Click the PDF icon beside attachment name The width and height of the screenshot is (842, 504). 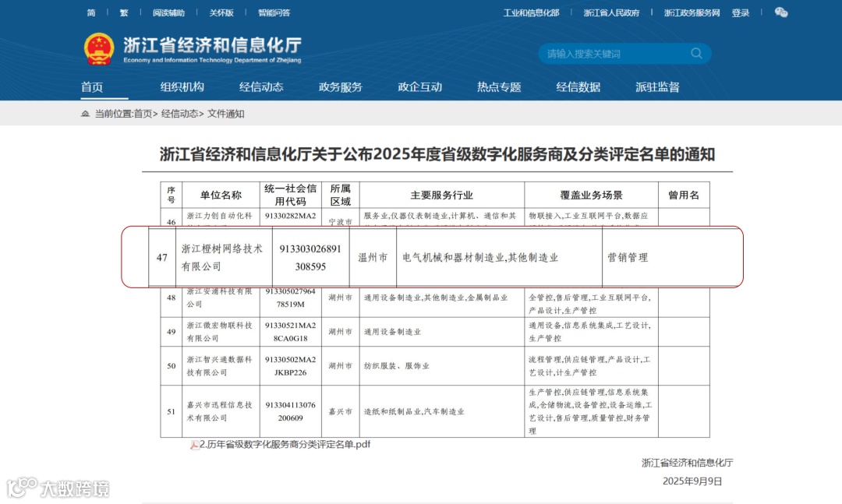(194, 445)
